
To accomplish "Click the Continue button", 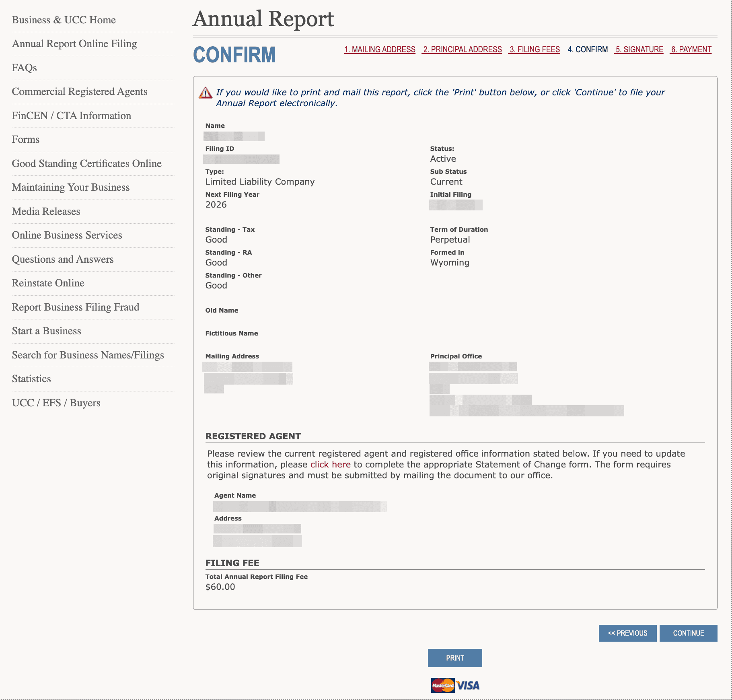I will [688, 633].
